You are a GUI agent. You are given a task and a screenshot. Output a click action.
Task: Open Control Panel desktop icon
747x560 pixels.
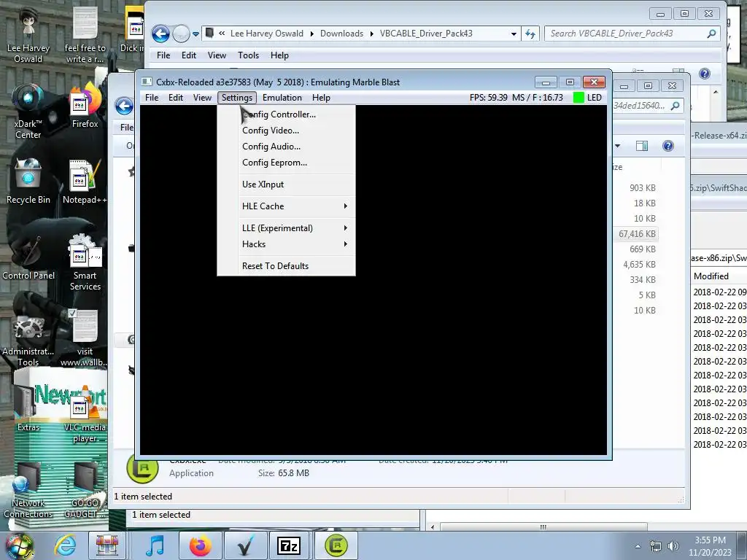[28, 257]
